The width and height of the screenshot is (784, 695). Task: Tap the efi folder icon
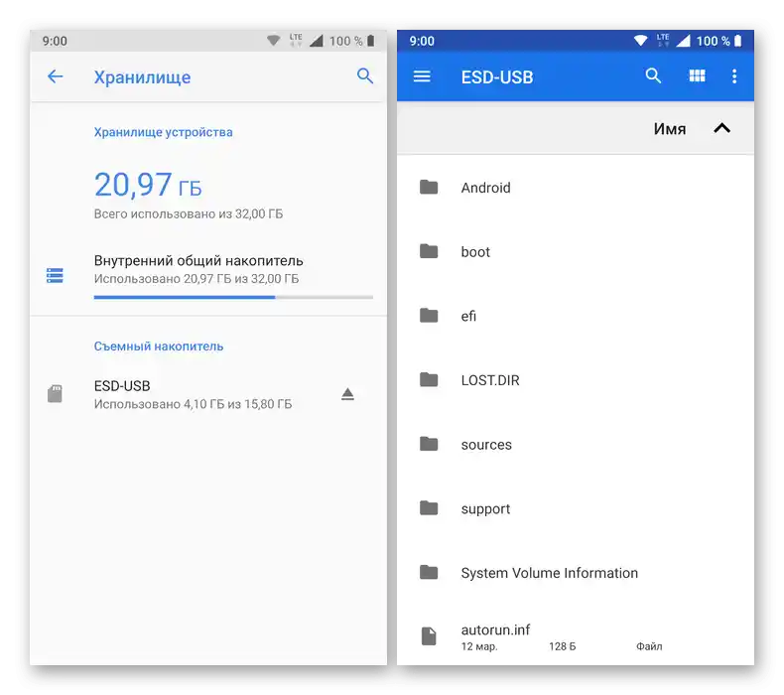(429, 315)
